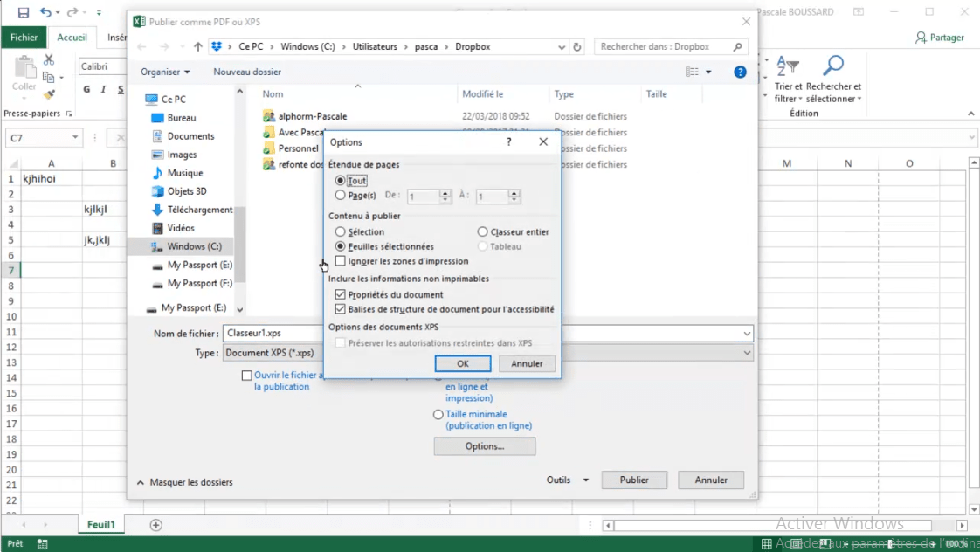Click the up-arrow parent folder icon

(197, 46)
